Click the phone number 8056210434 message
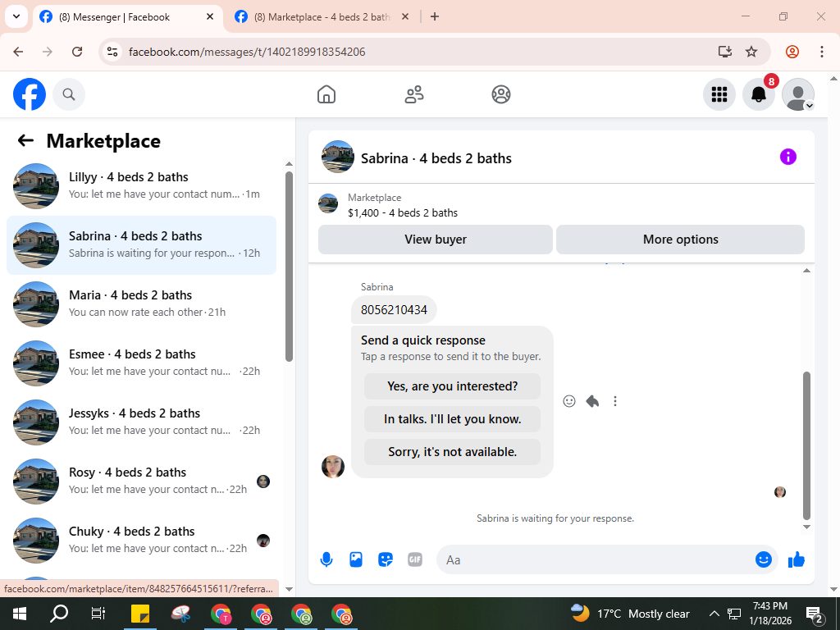The width and height of the screenshot is (840, 630). point(394,309)
